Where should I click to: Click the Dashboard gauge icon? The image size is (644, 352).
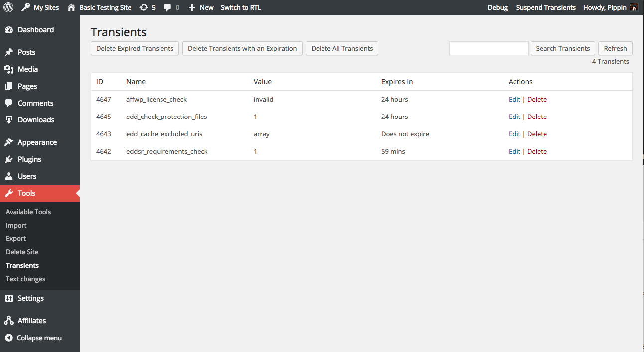coord(9,30)
